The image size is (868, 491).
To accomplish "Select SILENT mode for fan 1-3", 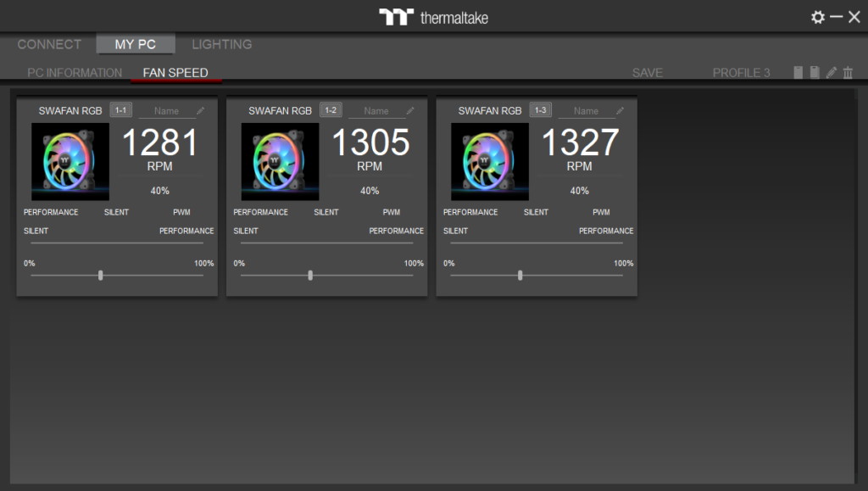I will click(536, 212).
